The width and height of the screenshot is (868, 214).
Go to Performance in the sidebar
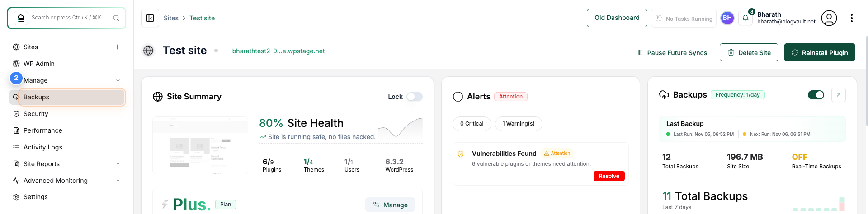pyautogui.click(x=43, y=130)
